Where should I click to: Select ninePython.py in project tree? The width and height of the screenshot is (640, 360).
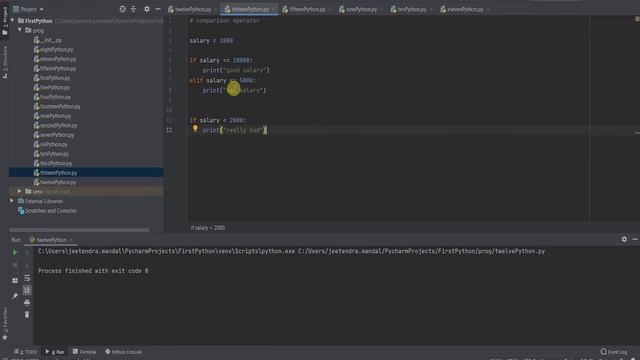(52, 116)
